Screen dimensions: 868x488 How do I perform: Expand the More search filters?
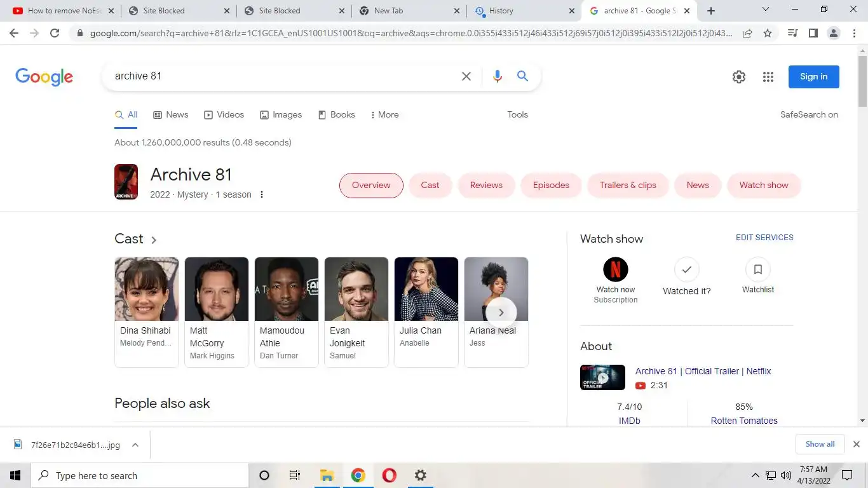384,115
